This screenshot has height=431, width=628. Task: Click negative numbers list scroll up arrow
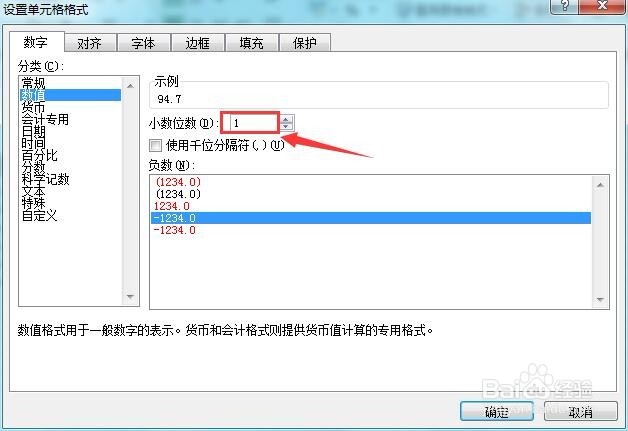[600, 185]
